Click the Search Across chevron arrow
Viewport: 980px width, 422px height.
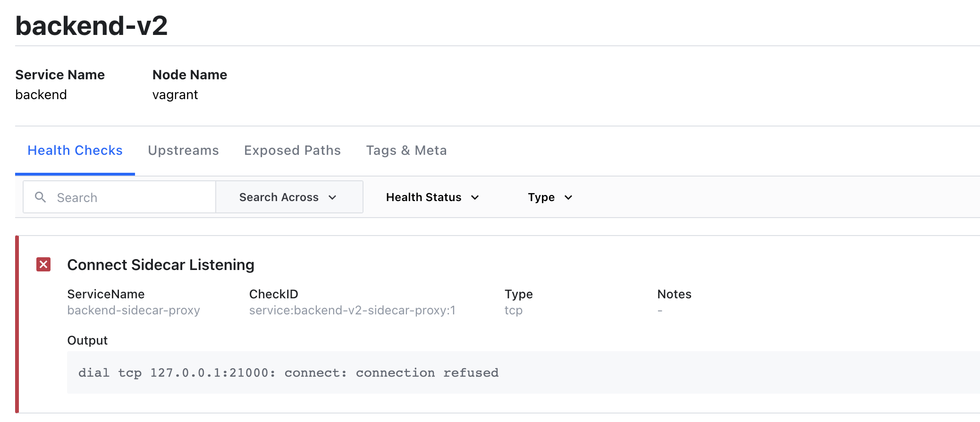[x=333, y=197]
